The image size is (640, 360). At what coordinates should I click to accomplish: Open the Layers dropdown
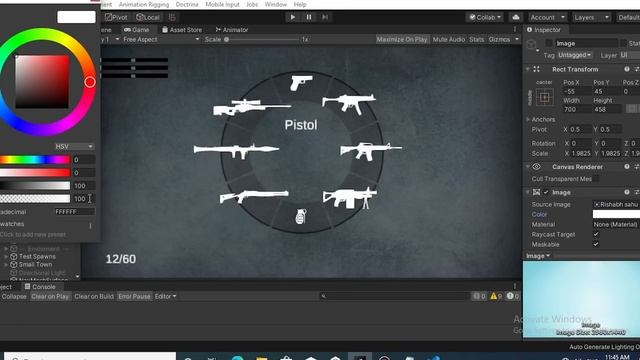tap(591, 17)
